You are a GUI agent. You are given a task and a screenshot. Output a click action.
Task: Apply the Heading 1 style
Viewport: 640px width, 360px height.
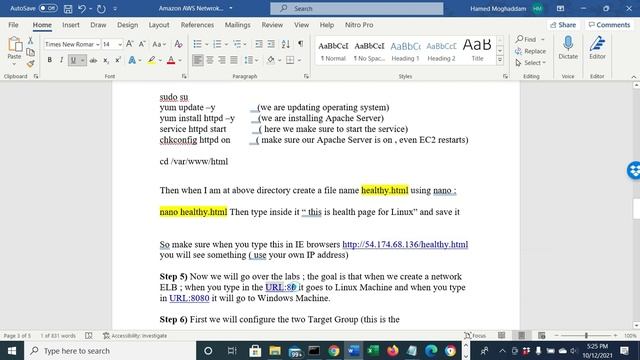tap(405, 51)
